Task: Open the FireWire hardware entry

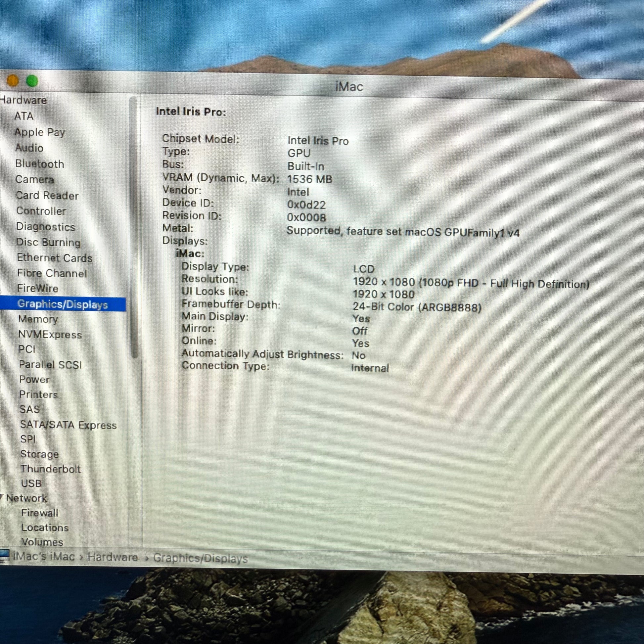Action: [38, 288]
